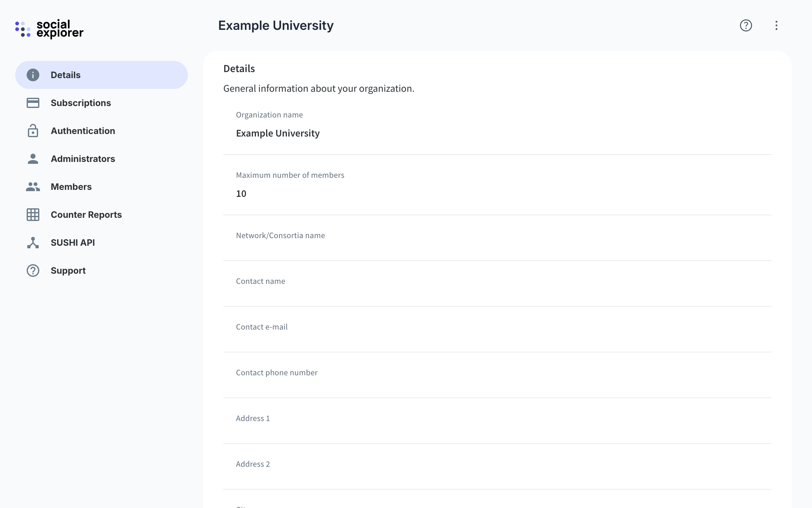Go to Subscriptions section
Screen dimensions: 812x508
tap(101, 103)
